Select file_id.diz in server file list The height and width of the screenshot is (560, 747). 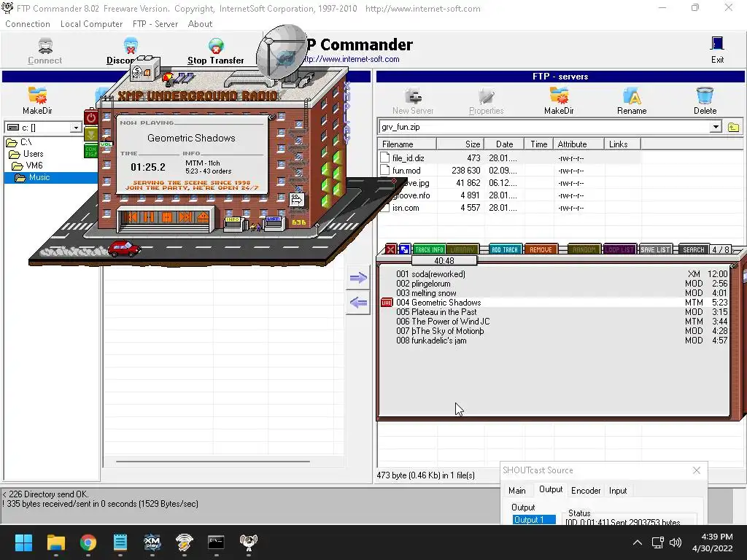[409, 158]
